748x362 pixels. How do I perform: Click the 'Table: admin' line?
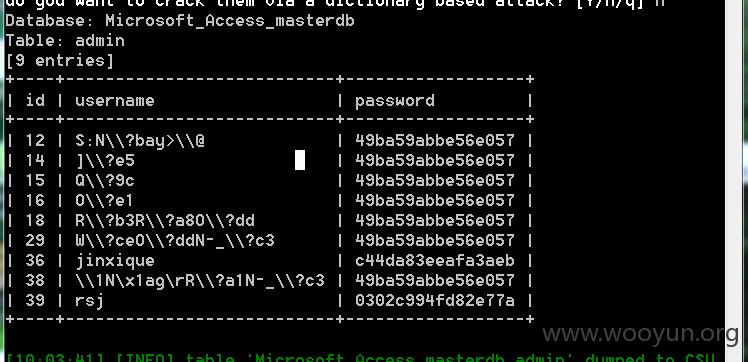pos(65,41)
